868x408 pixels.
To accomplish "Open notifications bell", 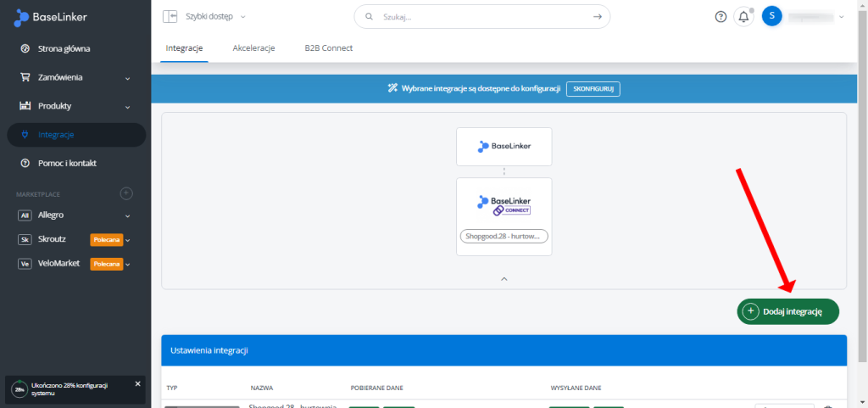I will pyautogui.click(x=743, y=17).
